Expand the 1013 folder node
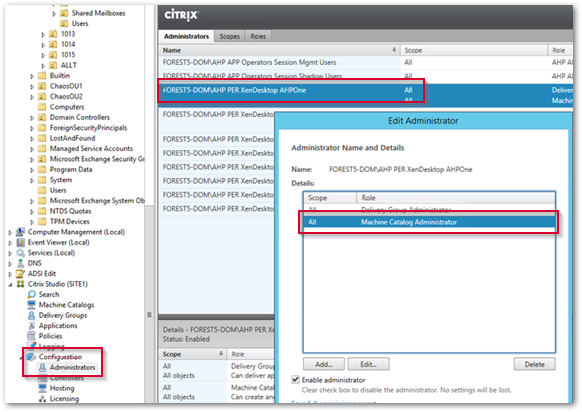 coord(43,35)
